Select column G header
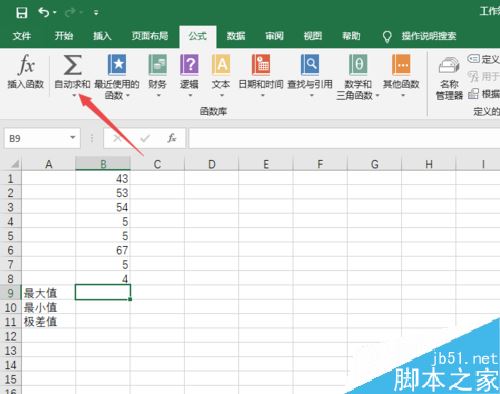 (x=375, y=164)
